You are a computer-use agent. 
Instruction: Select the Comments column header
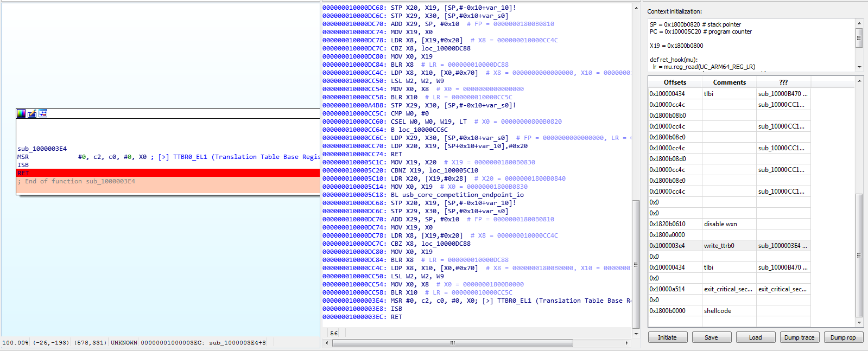729,82
